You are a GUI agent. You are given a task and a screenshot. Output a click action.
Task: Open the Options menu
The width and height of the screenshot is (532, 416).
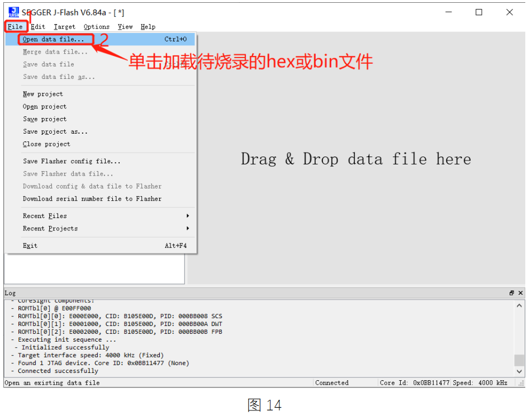(x=97, y=26)
